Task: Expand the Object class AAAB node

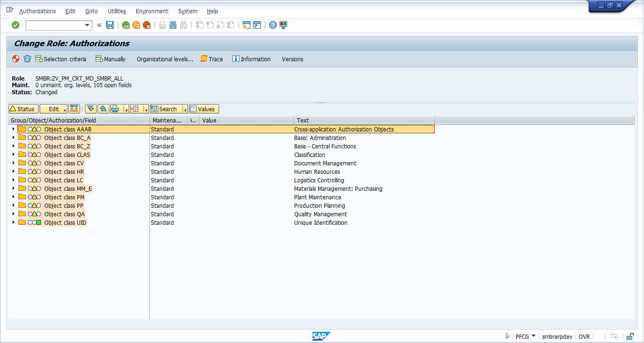Action: point(13,129)
